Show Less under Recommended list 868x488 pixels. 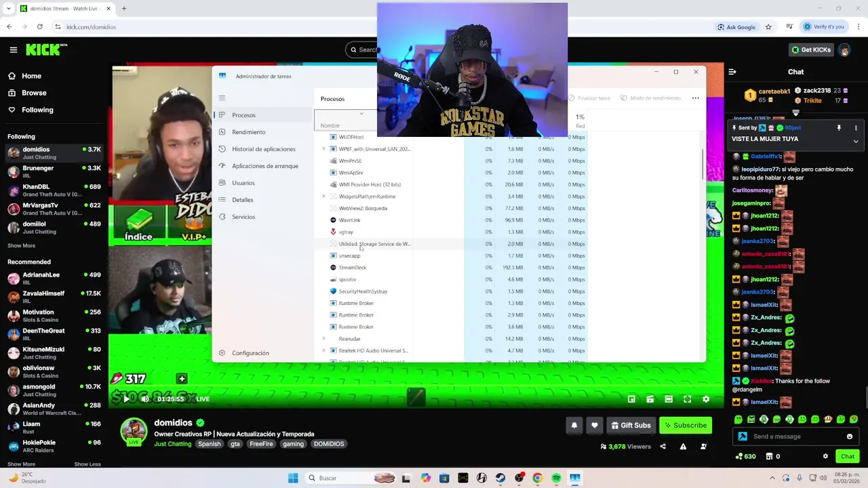[87, 464]
